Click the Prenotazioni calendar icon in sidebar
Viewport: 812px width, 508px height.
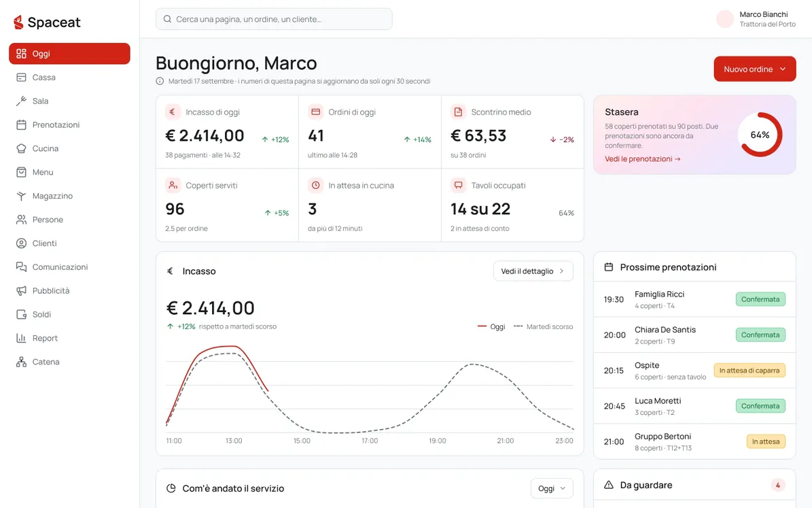[21, 125]
